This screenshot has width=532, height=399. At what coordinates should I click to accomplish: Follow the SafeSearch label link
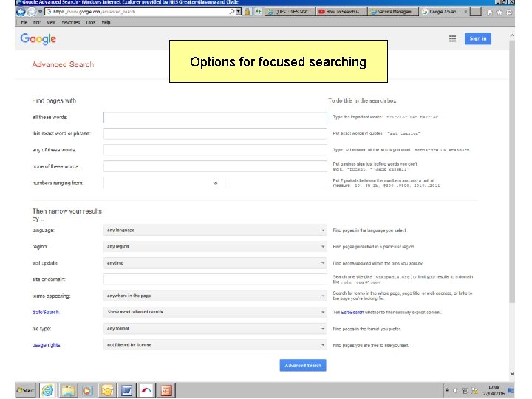coord(46,312)
